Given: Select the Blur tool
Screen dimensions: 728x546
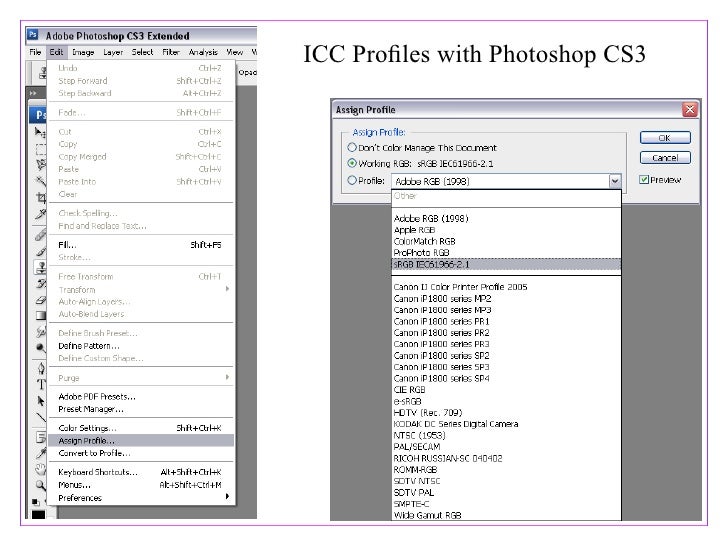Looking at the screenshot, I should click(x=40, y=332).
